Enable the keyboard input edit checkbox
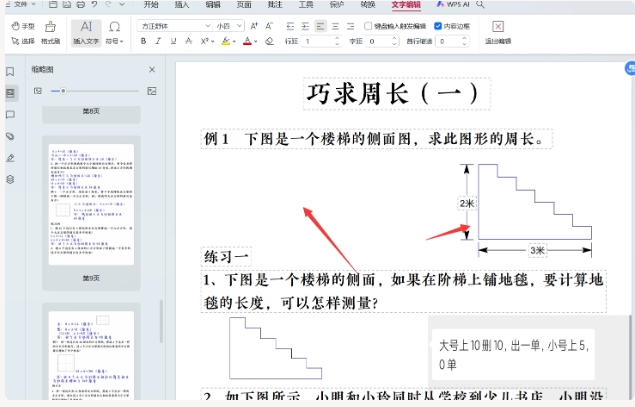 tap(368, 26)
